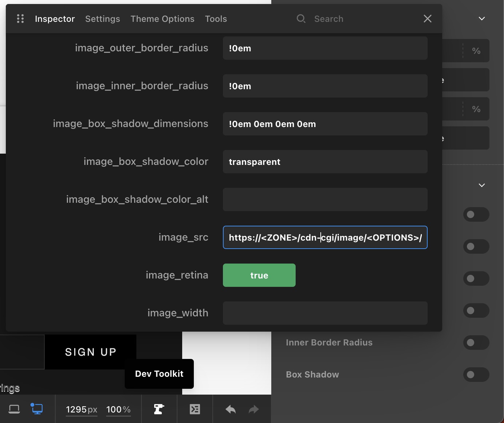The image size is (504, 423).
Task: Collapse the section chevron above the toggles
Action: (x=481, y=185)
